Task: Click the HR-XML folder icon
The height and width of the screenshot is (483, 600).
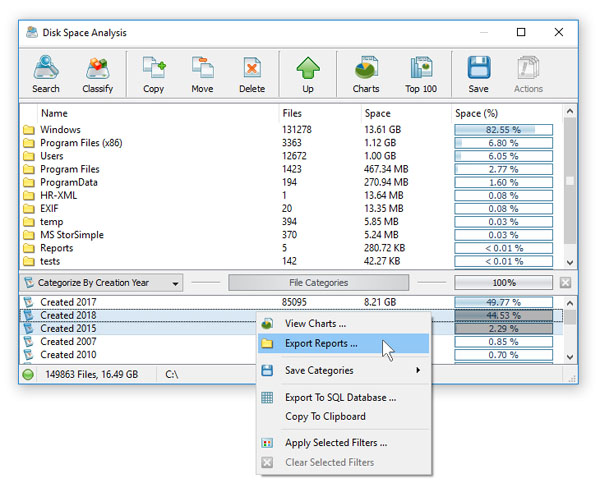Action: click(x=28, y=196)
